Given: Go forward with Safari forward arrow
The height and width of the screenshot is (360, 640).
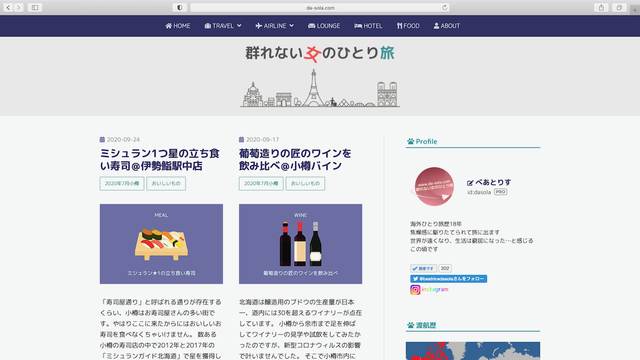Looking at the screenshot, I should [x=19, y=7].
